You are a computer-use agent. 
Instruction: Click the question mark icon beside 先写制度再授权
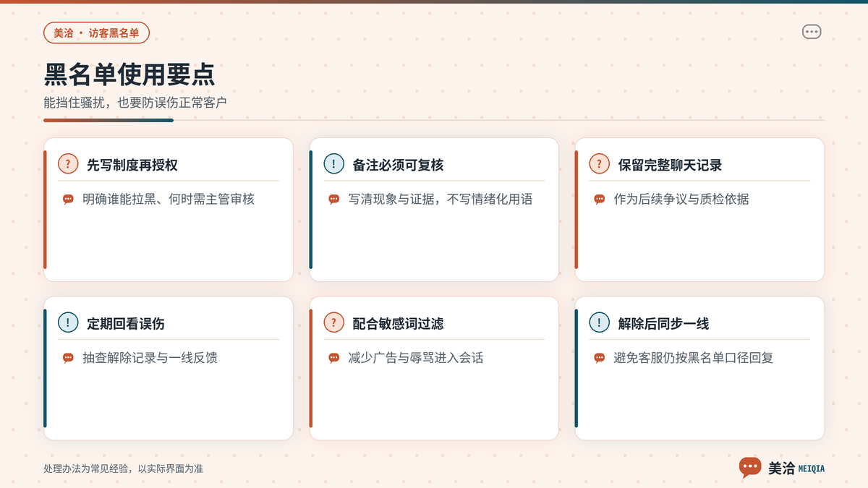click(x=68, y=164)
